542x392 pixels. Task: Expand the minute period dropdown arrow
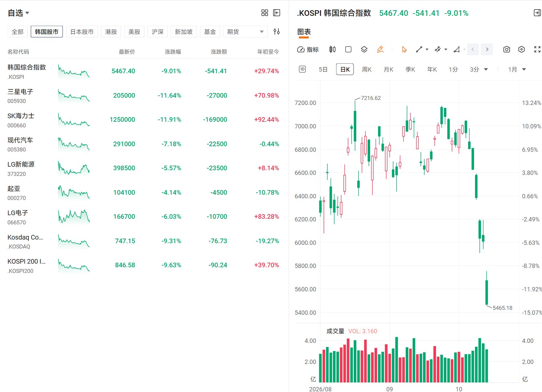point(486,69)
